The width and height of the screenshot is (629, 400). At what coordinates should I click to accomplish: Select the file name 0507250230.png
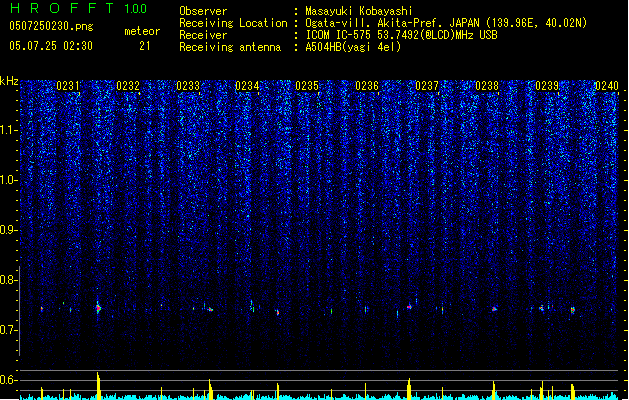[51, 27]
